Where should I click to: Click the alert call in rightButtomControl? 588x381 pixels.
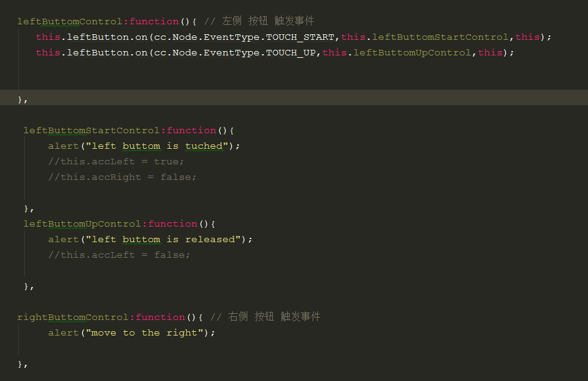[x=64, y=332]
